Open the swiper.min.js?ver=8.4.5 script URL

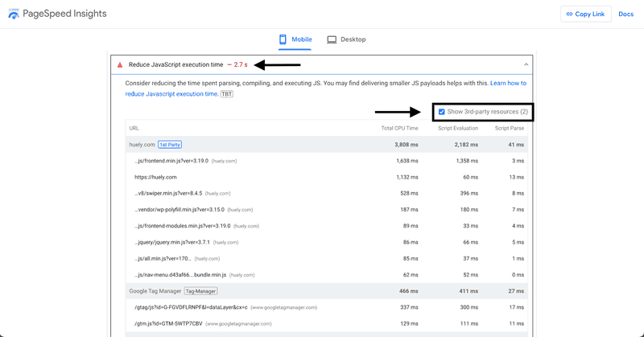[168, 193]
